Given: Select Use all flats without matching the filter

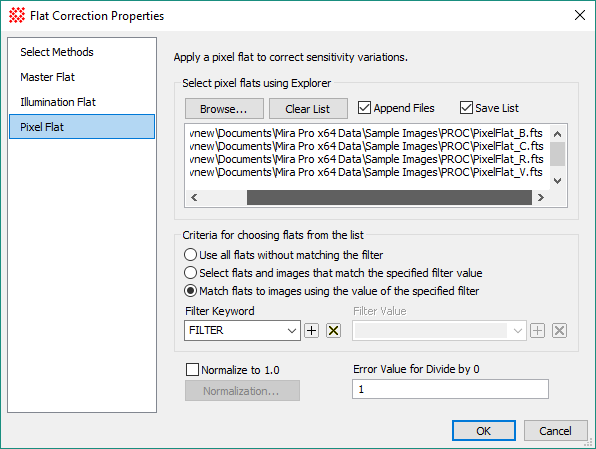Looking at the screenshot, I should point(190,255).
